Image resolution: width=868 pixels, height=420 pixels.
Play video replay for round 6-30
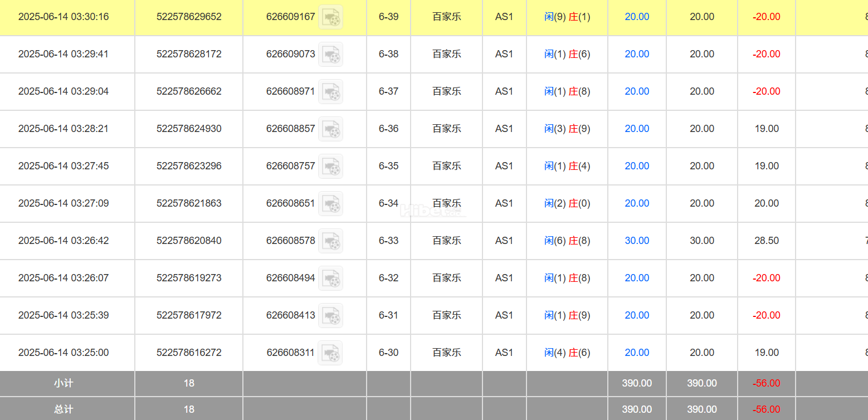(330, 353)
